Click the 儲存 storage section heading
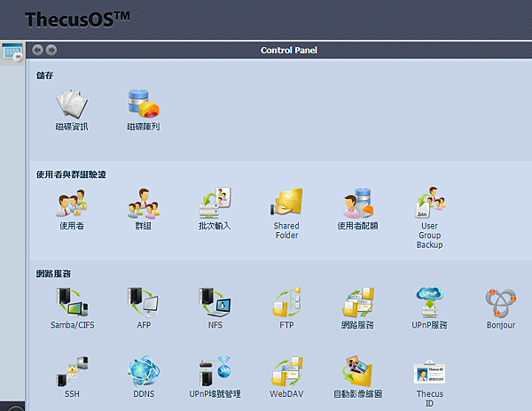532x411 pixels. pyautogui.click(x=45, y=75)
